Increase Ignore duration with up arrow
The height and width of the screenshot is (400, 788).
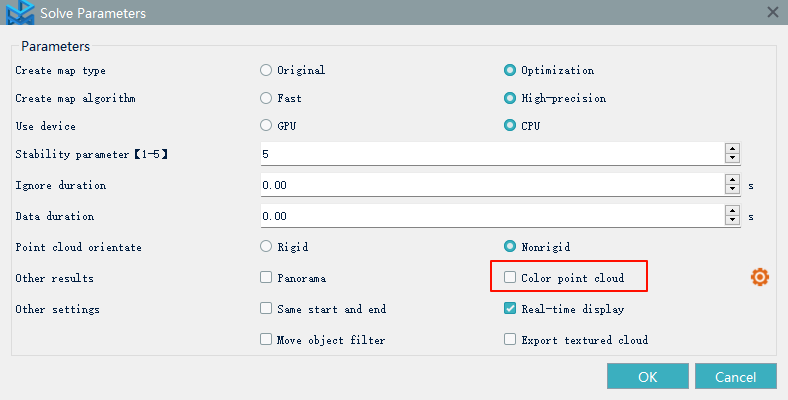[x=732, y=180]
